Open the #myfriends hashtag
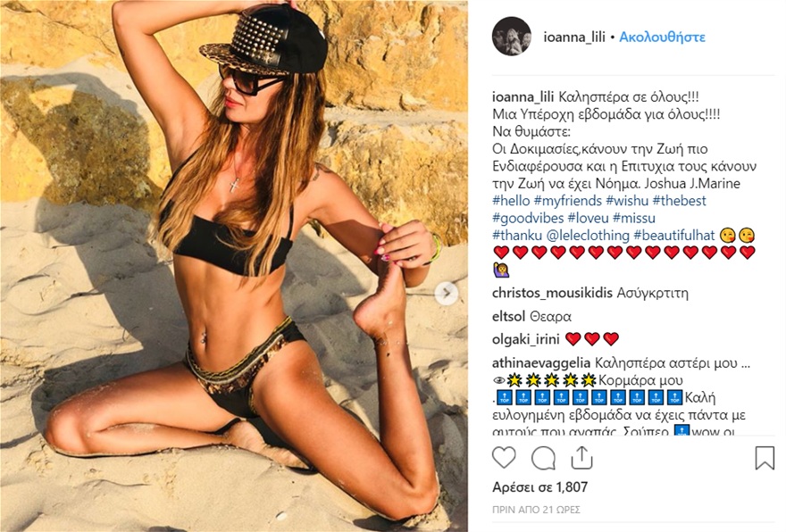This screenshot has width=786, height=532. [567, 201]
